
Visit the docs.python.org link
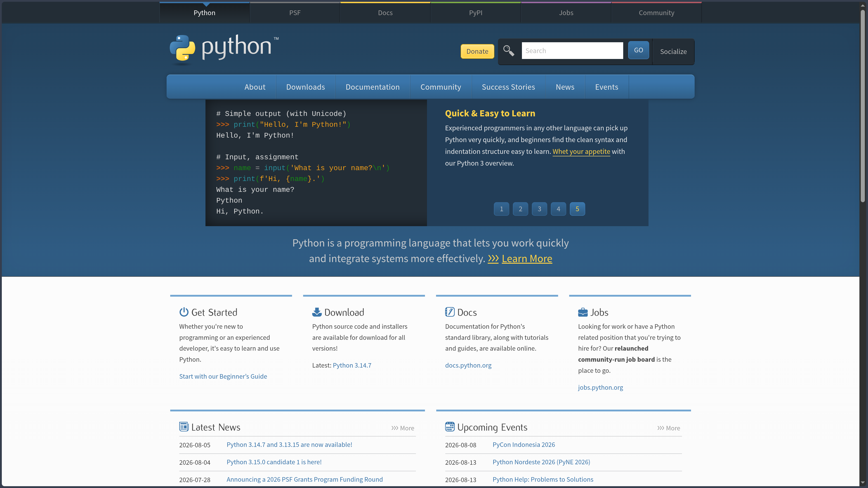[468, 365]
